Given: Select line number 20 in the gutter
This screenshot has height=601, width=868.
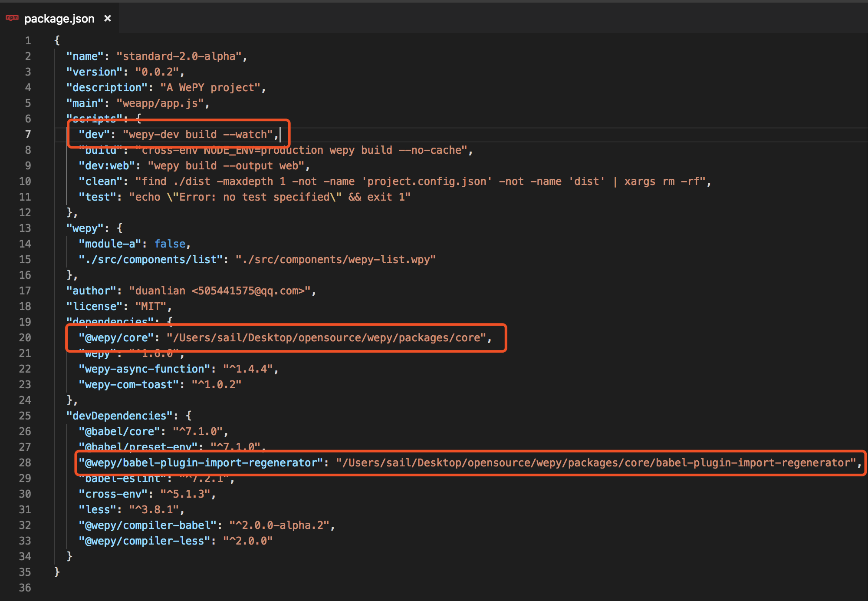Looking at the screenshot, I should pos(25,337).
